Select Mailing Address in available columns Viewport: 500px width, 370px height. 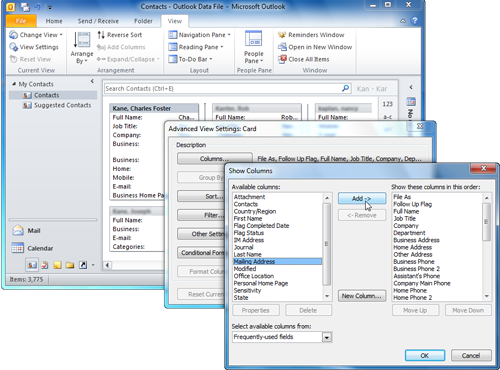278,262
